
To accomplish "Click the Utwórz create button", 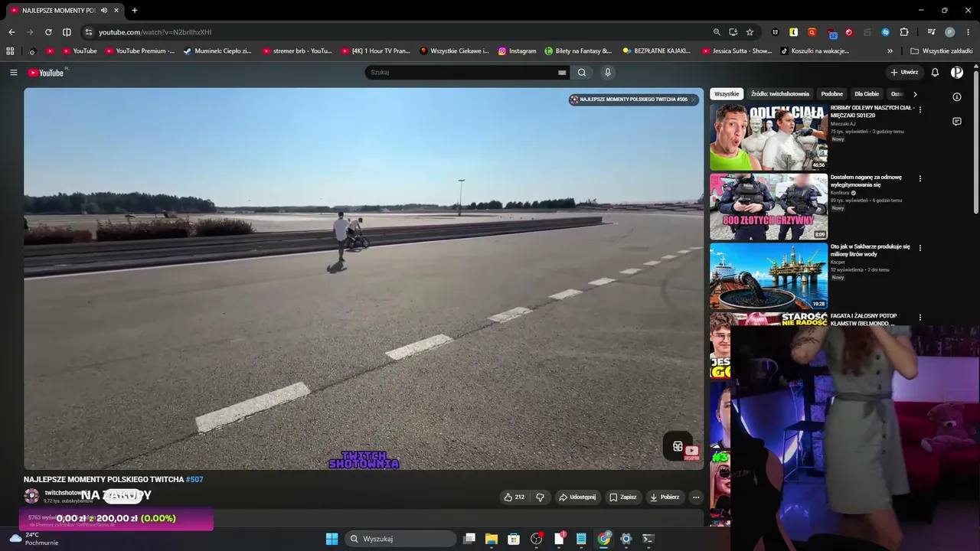I will (x=904, y=73).
